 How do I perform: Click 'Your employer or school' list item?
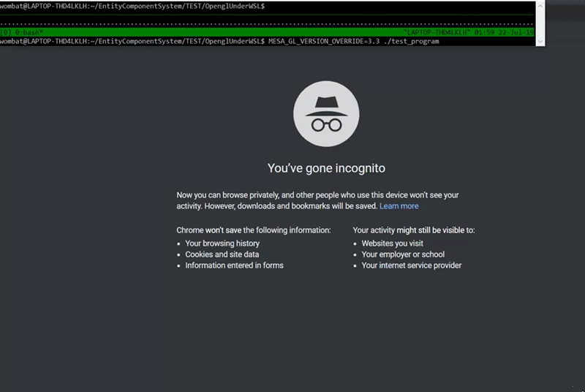(x=403, y=255)
